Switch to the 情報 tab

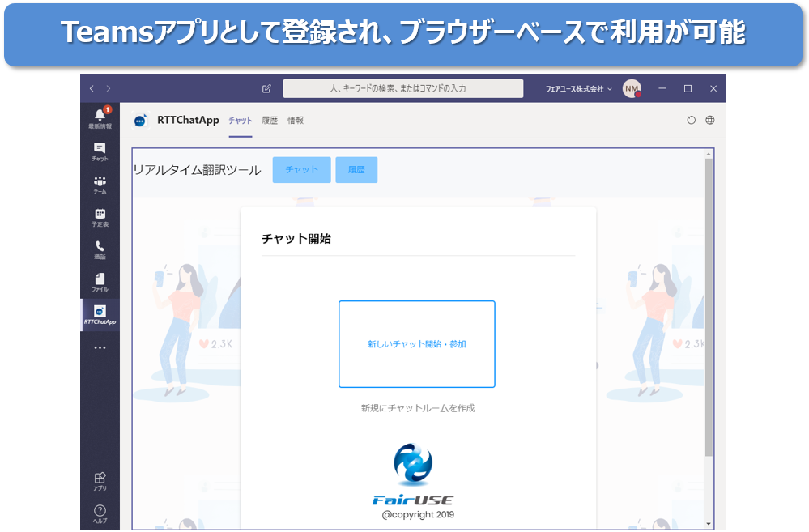point(296,120)
